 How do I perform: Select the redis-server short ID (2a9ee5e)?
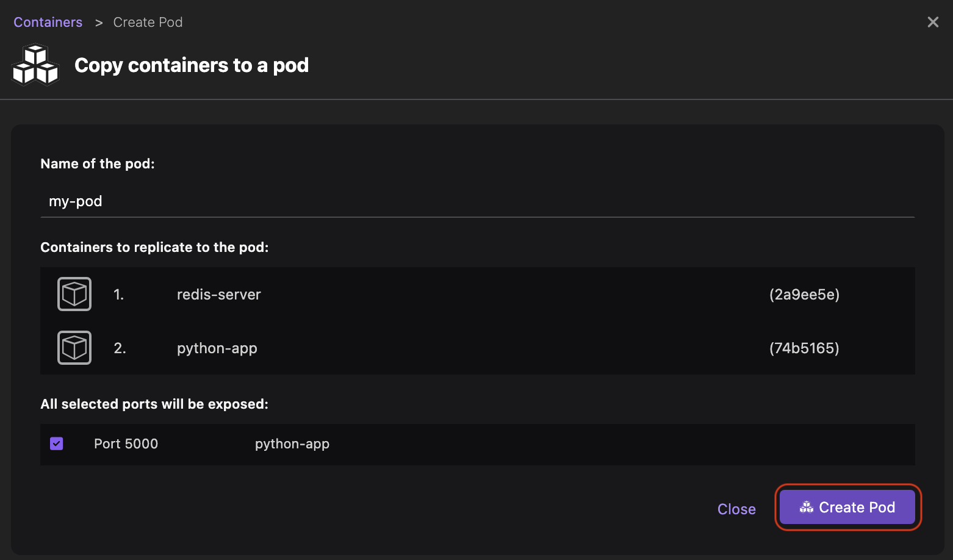tap(804, 294)
